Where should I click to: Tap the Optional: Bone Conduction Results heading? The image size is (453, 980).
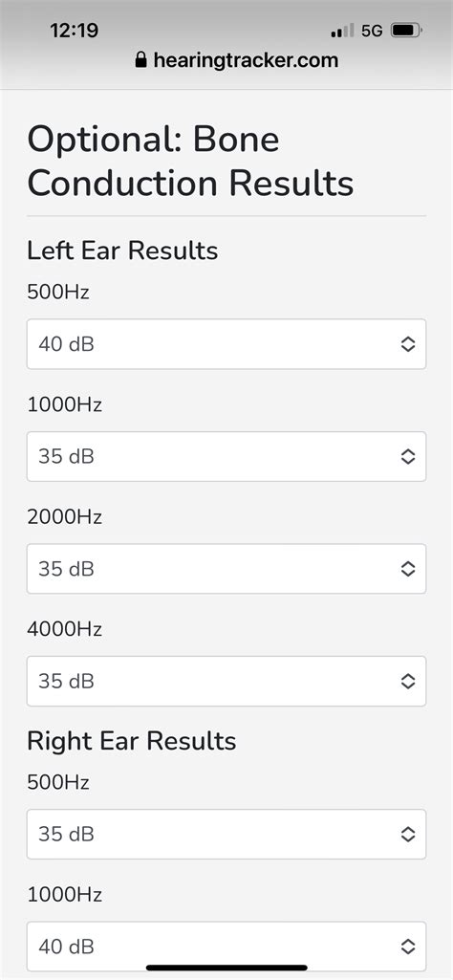pos(190,162)
